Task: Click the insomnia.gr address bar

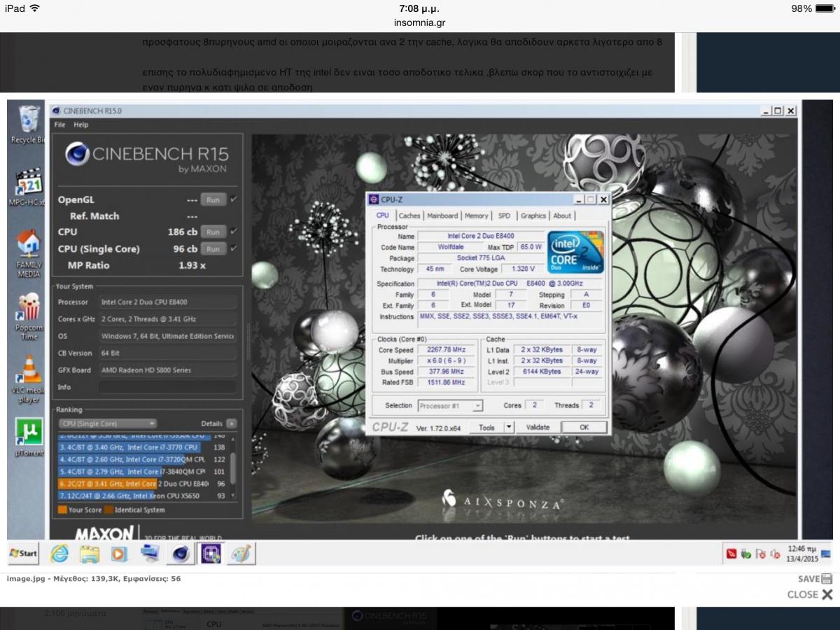Action: [420, 22]
